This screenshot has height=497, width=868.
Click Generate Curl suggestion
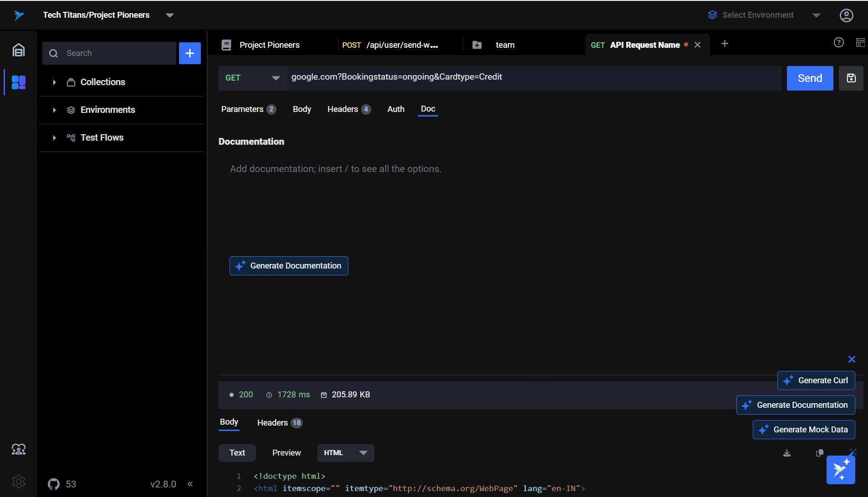point(816,380)
